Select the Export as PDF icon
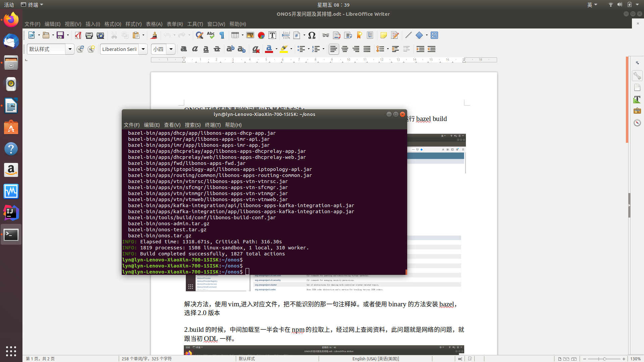The width and height of the screenshot is (644, 362). coord(78,35)
